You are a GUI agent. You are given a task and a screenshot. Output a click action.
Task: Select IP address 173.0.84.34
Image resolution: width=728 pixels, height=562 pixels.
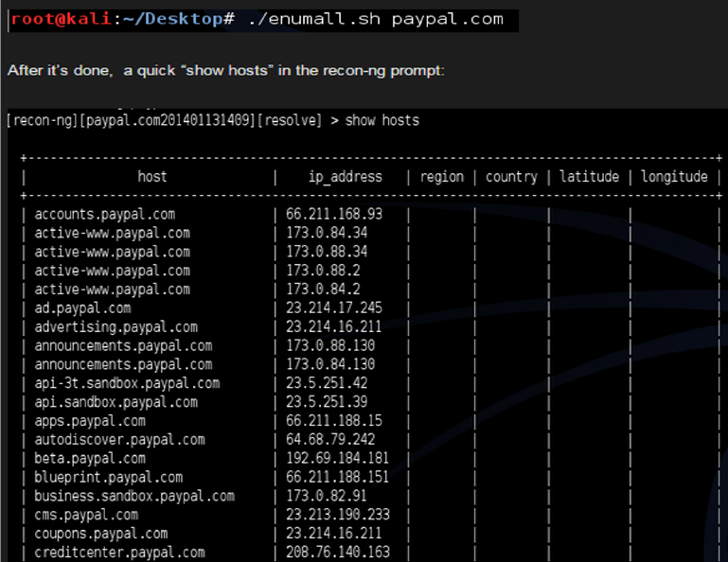pos(327,233)
